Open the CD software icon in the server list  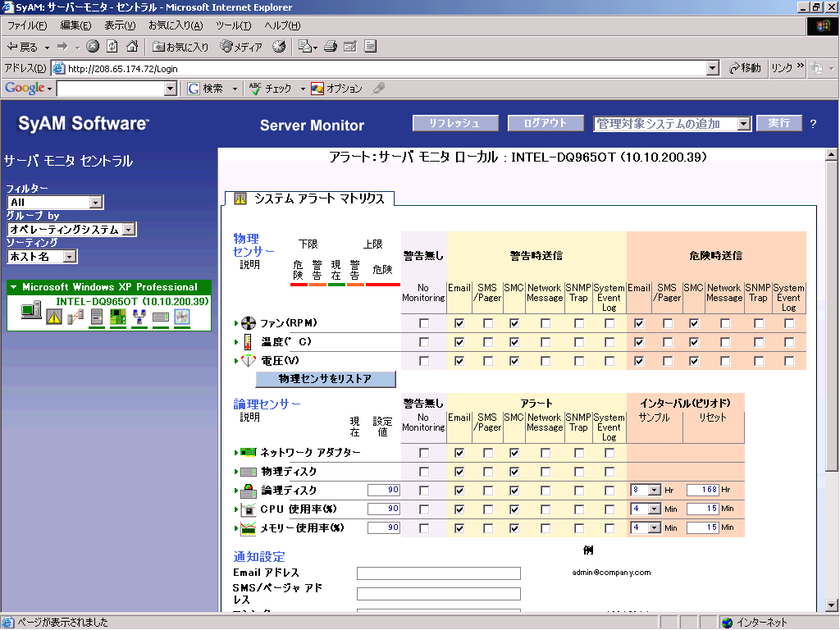181,316
